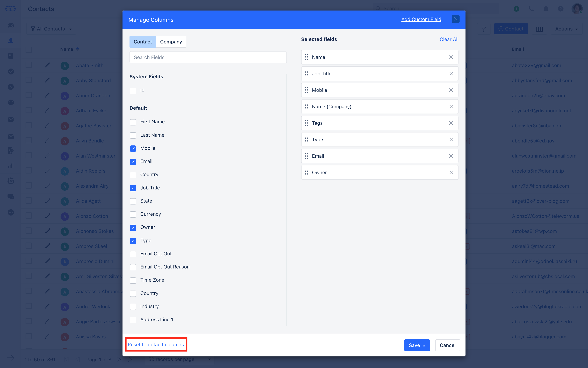Screen dimensions: 588x368
Task: Click Clear All selected fields
Action: click(x=449, y=39)
